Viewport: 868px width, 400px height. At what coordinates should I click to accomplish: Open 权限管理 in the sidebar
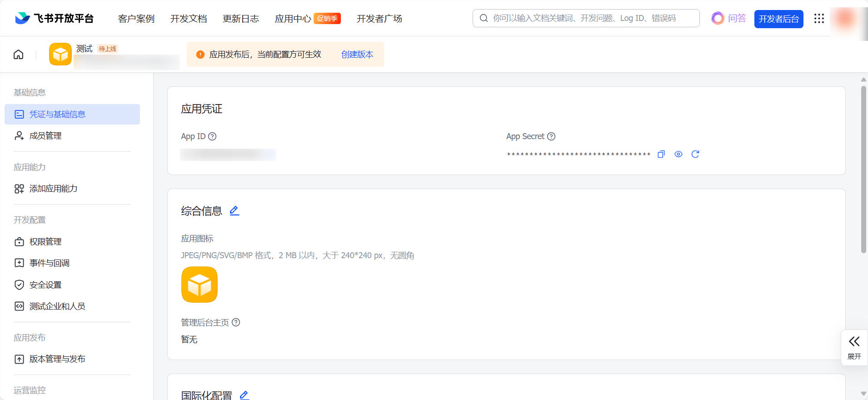tap(72, 242)
